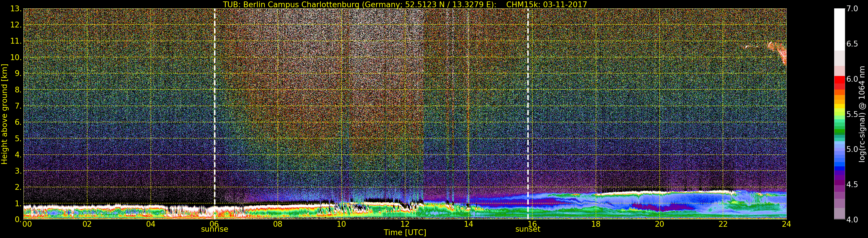Click time axis tick "06"

point(215,224)
